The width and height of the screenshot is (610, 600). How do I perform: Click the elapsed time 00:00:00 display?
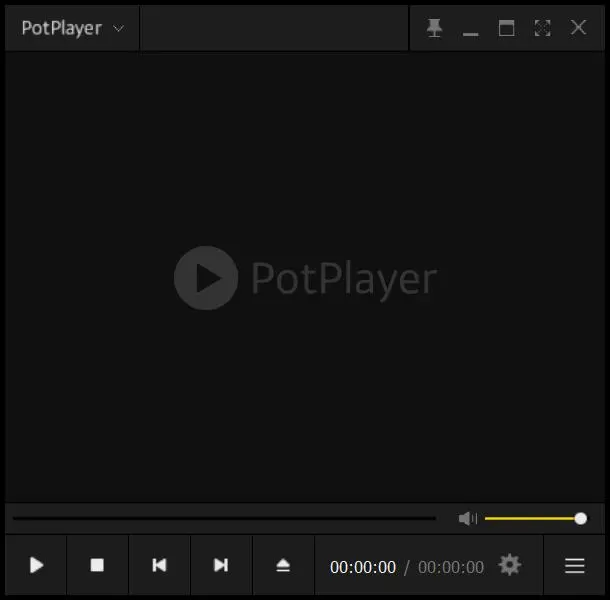pyautogui.click(x=363, y=567)
